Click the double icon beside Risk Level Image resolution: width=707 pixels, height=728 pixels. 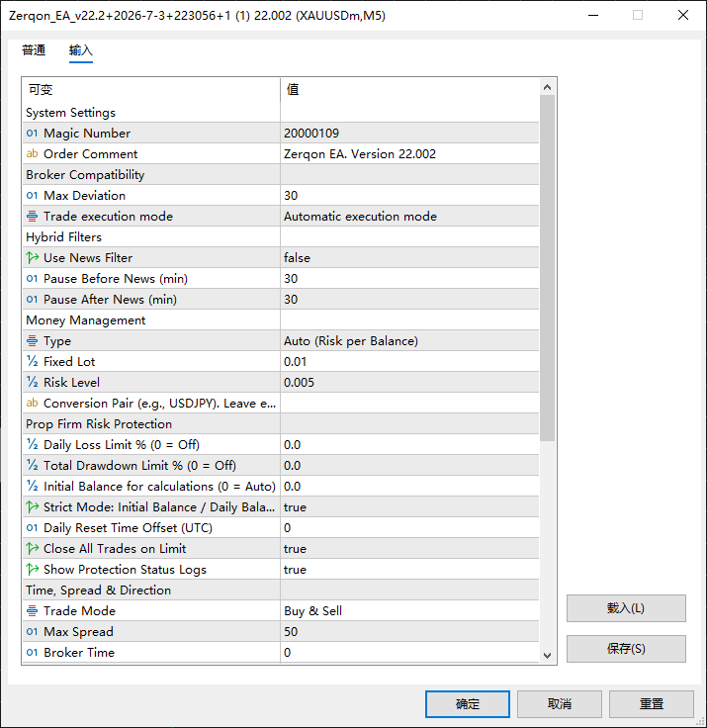(x=32, y=383)
